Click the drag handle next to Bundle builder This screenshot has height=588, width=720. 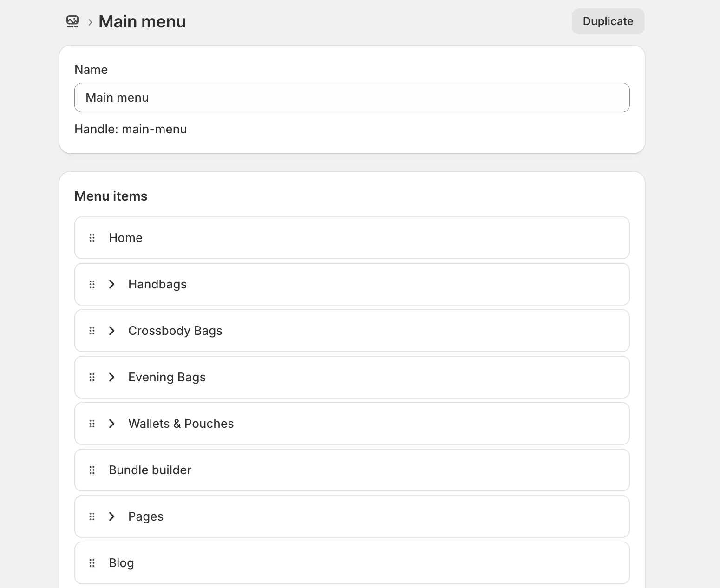(x=92, y=470)
